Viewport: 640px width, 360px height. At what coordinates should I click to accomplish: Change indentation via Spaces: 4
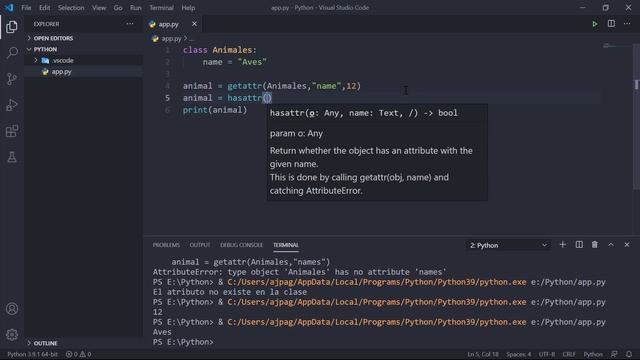(x=519, y=354)
